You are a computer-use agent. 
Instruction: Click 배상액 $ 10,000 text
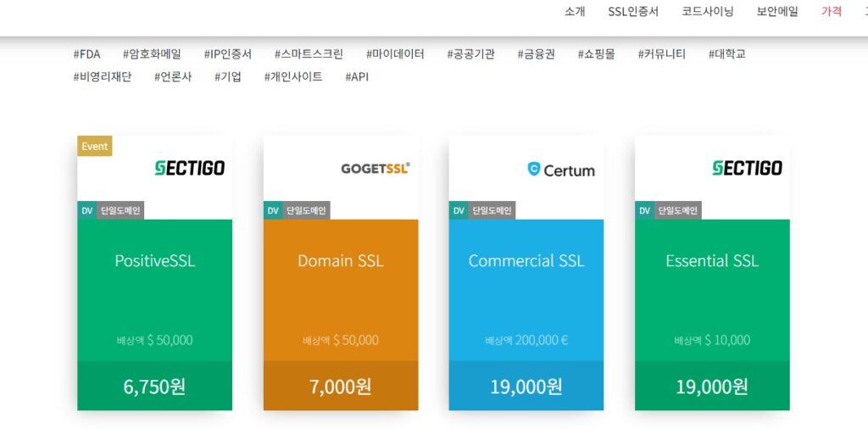(712, 340)
